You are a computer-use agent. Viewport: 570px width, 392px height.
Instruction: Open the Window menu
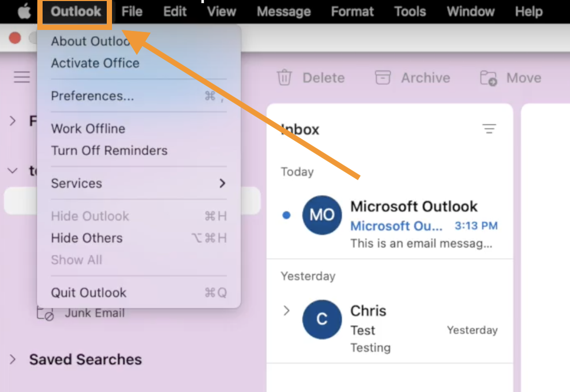point(471,12)
